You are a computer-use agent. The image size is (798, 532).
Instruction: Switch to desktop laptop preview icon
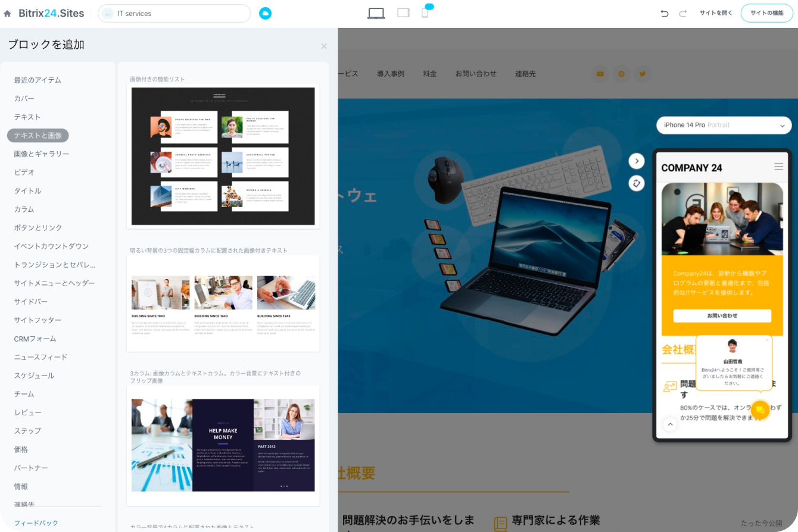click(x=376, y=13)
